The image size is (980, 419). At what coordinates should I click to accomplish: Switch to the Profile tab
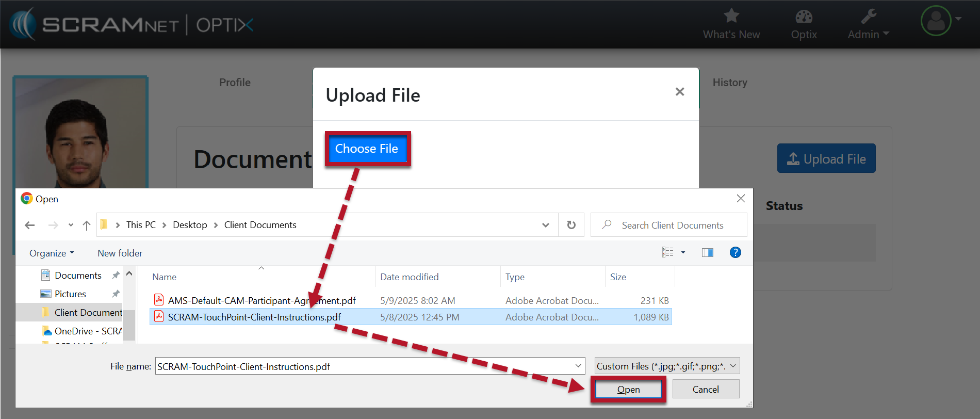[235, 83]
